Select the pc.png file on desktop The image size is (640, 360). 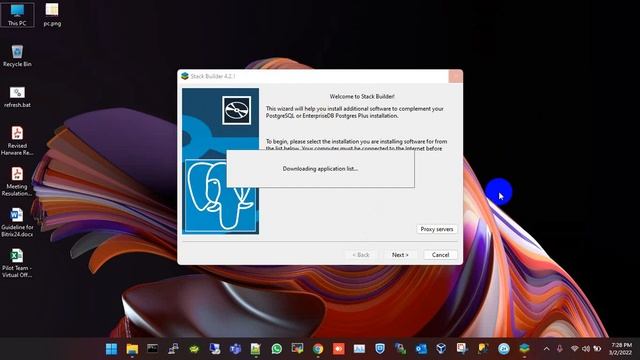[x=52, y=15]
